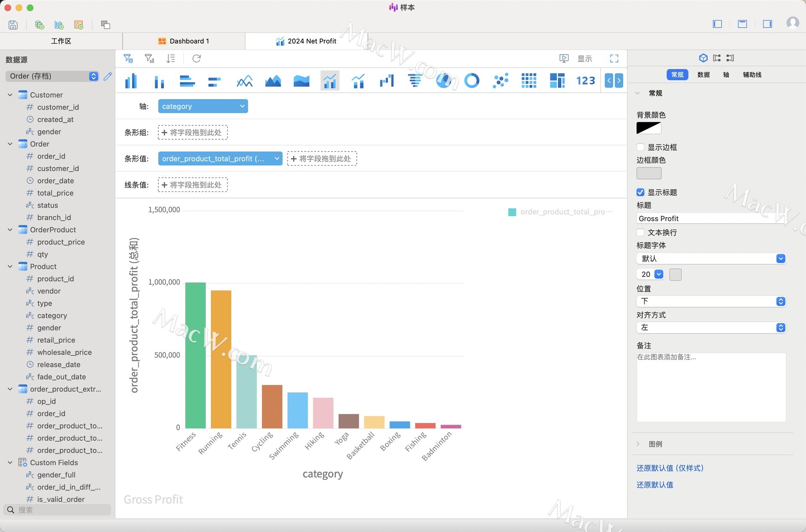The width and height of the screenshot is (806, 532).
Task: Switch to the 数据 properties tab
Action: click(x=704, y=75)
